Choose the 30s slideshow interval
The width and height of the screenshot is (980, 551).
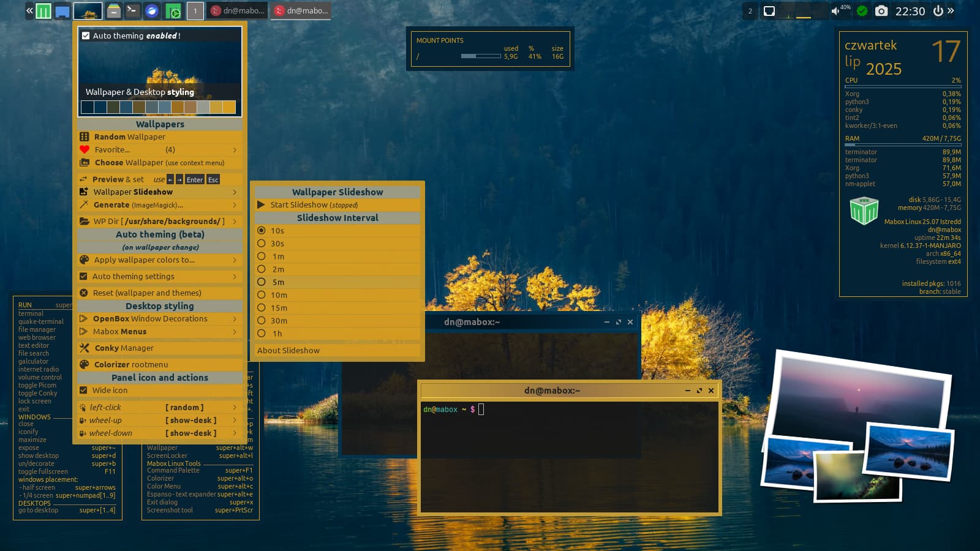coord(262,244)
